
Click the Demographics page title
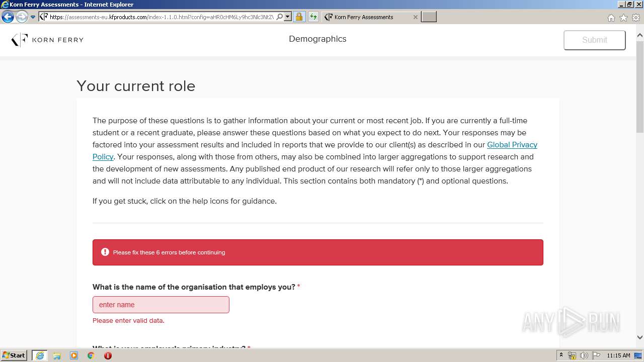tap(317, 39)
